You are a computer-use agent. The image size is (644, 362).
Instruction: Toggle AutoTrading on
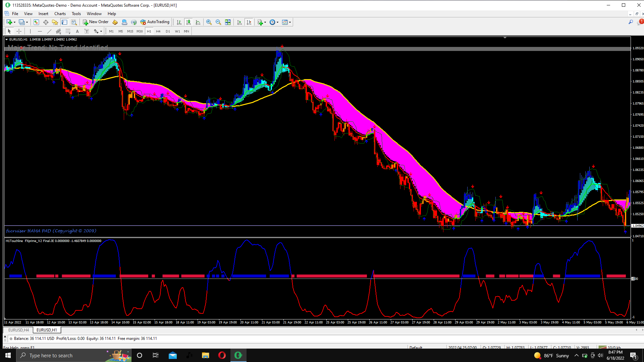(155, 22)
